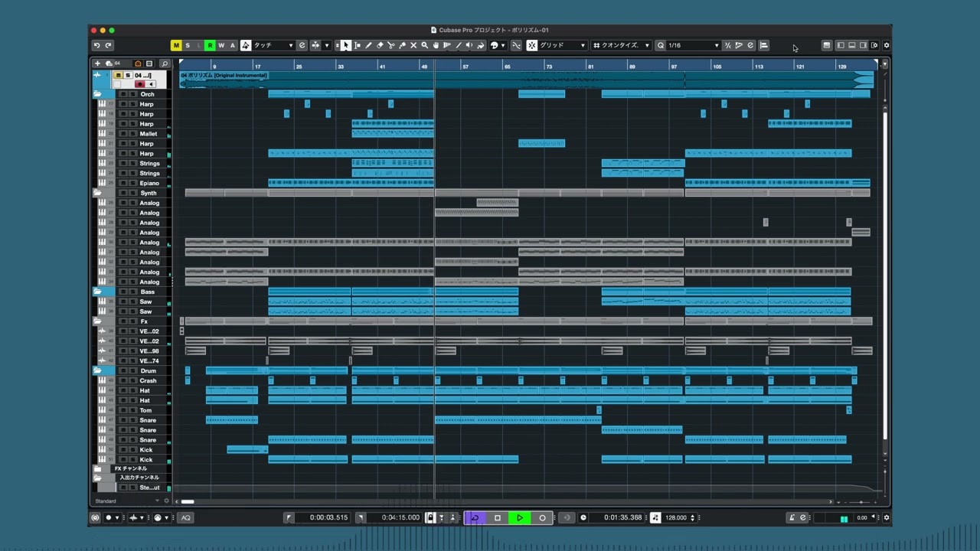
Task: Click the AQ auto-quantize button
Action: pos(185,517)
